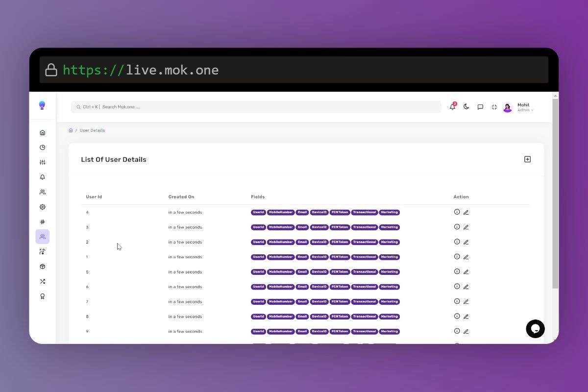Exit fullscreen using the minimize arrows icon
Screen dimensions: 588x392
point(494,107)
